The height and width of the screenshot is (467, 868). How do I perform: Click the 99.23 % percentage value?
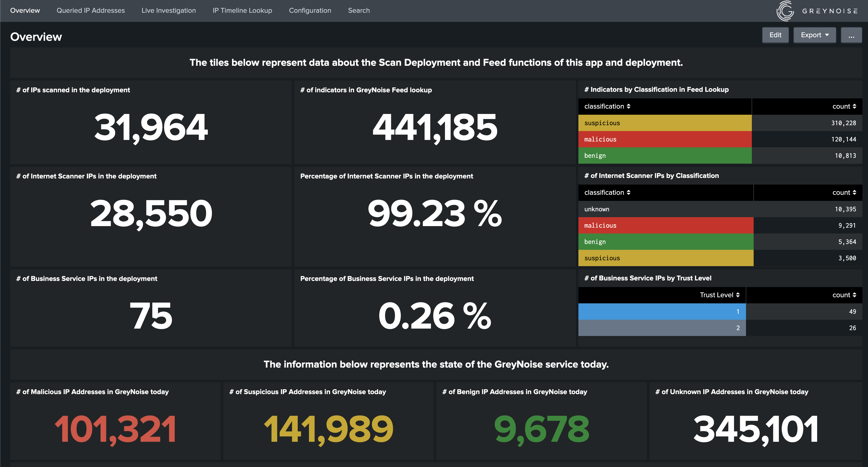pyautogui.click(x=435, y=213)
